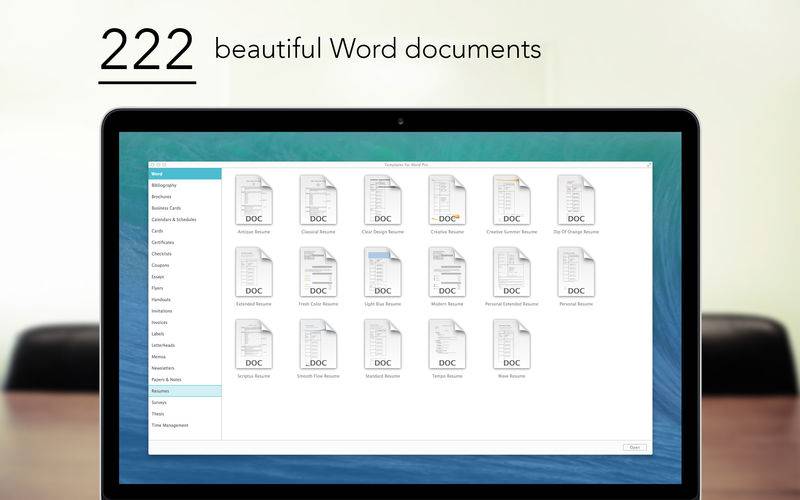Choose the Scriptus Resume document icon
Image resolution: width=800 pixels, height=500 pixels.
[x=254, y=344]
